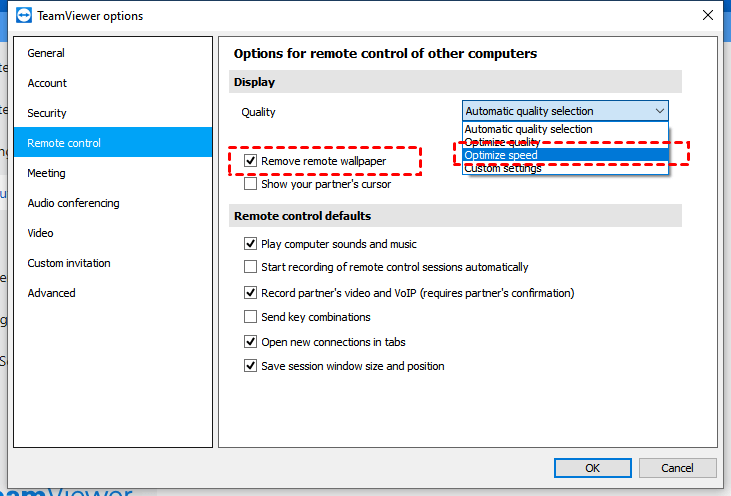The image size is (731, 496).
Task: Uncheck Open new connections in tabs
Action: click(x=251, y=342)
